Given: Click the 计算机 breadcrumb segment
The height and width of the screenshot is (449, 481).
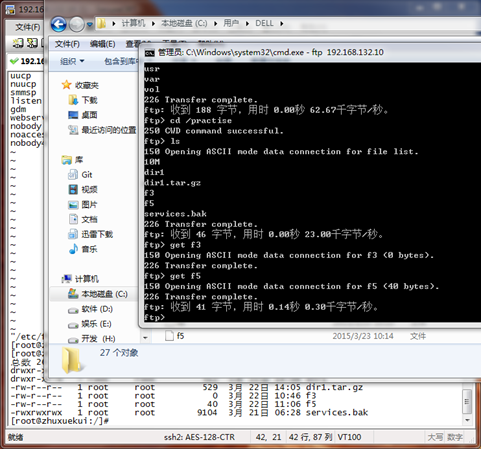Looking at the screenshot, I should coord(133,23).
